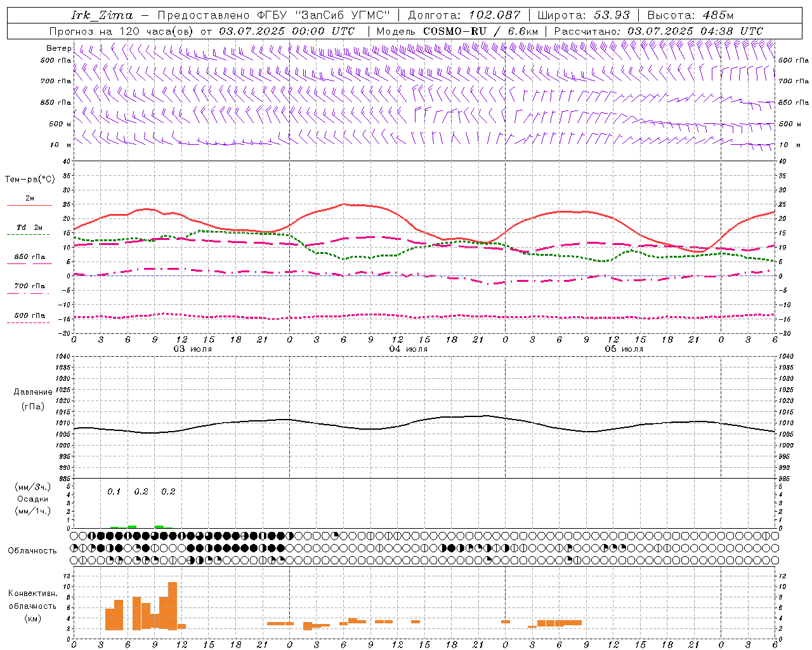
Task: Click the 'Облачность' cloud cover label
Action: point(32,550)
